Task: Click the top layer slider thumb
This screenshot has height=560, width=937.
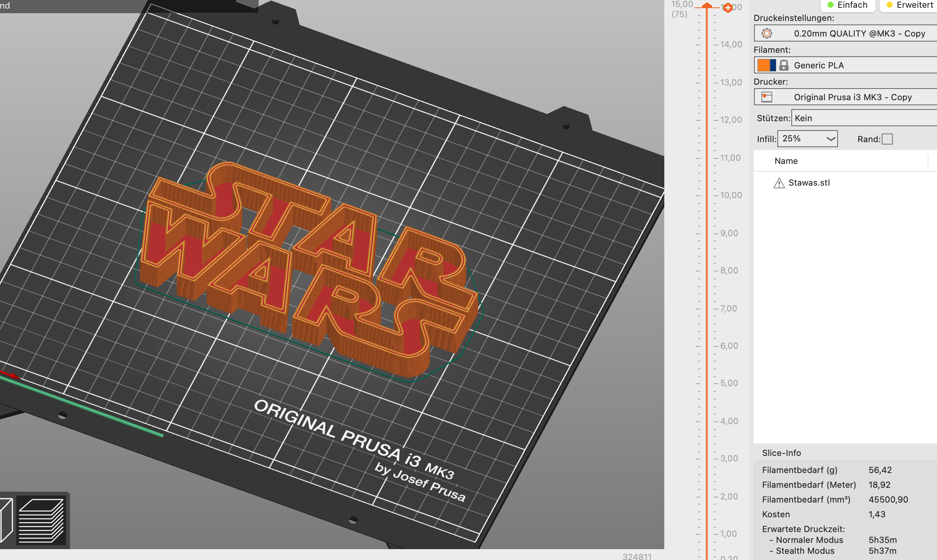Action: click(x=707, y=5)
